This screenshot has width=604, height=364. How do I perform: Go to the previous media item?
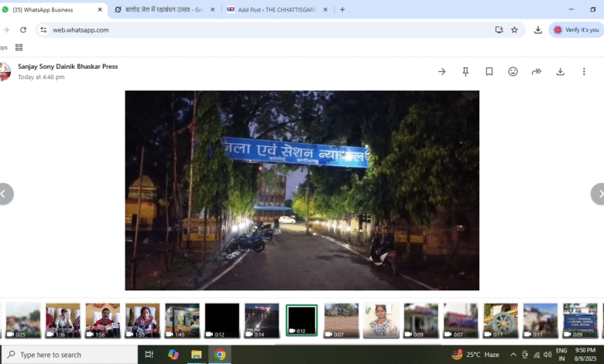[5, 194]
